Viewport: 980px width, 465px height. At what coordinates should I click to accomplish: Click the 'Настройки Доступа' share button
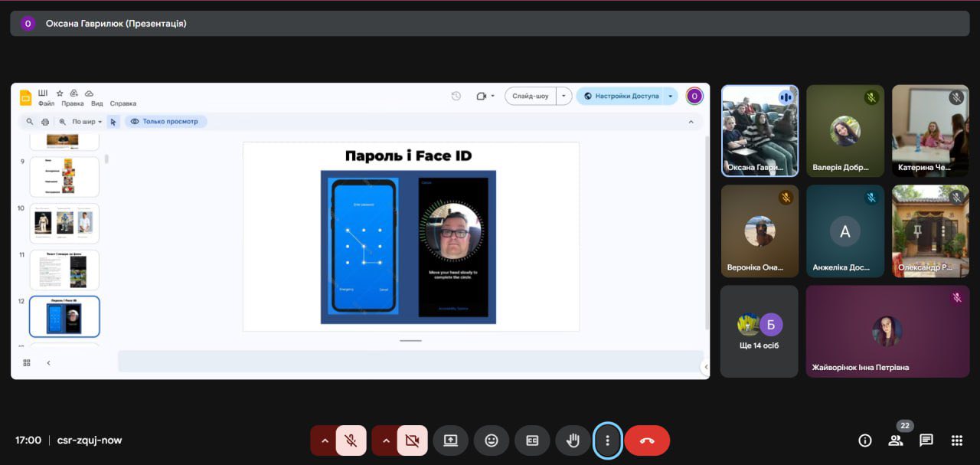(620, 96)
